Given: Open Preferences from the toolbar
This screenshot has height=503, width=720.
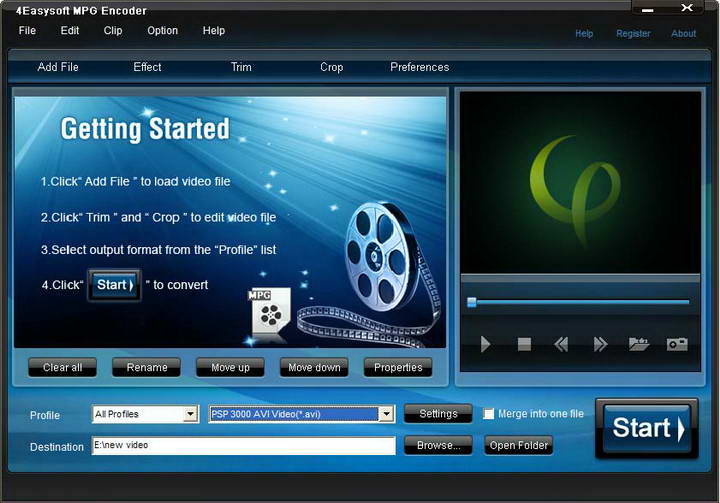Looking at the screenshot, I should (420, 67).
